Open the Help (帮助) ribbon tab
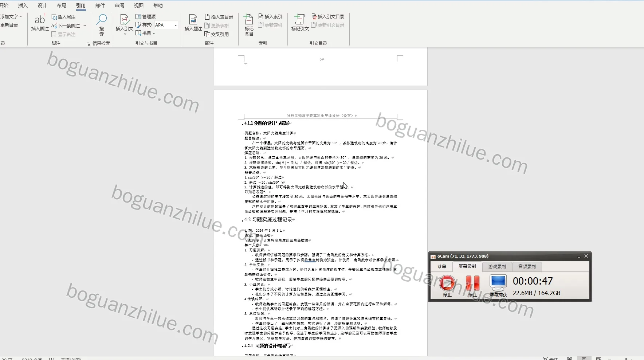 pyautogui.click(x=158, y=5)
